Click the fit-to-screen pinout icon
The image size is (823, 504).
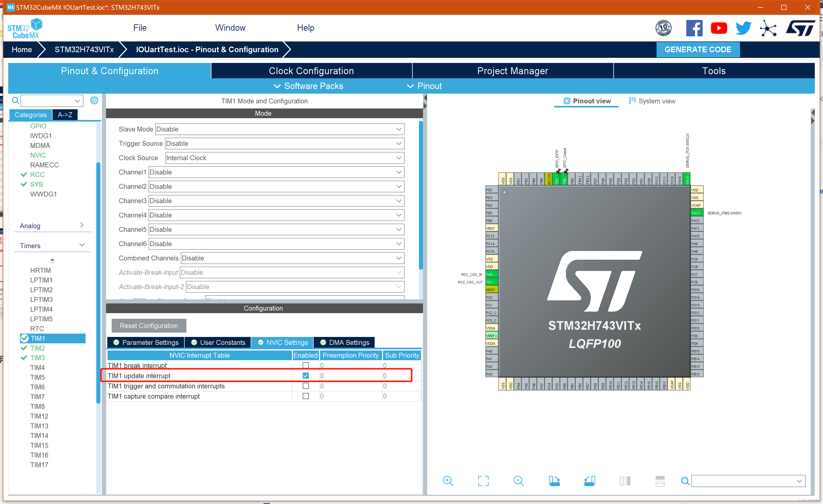click(483, 481)
